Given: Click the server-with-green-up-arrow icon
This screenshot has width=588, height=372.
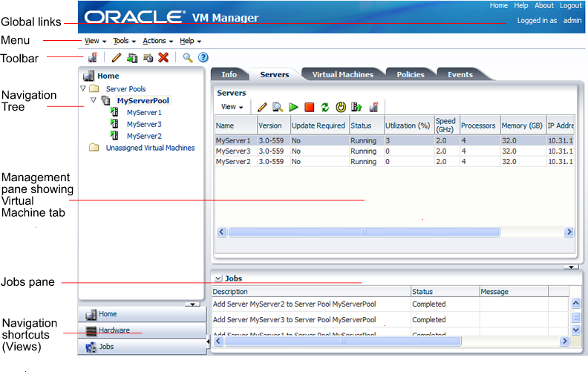Looking at the screenshot, I should click(356, 107).
